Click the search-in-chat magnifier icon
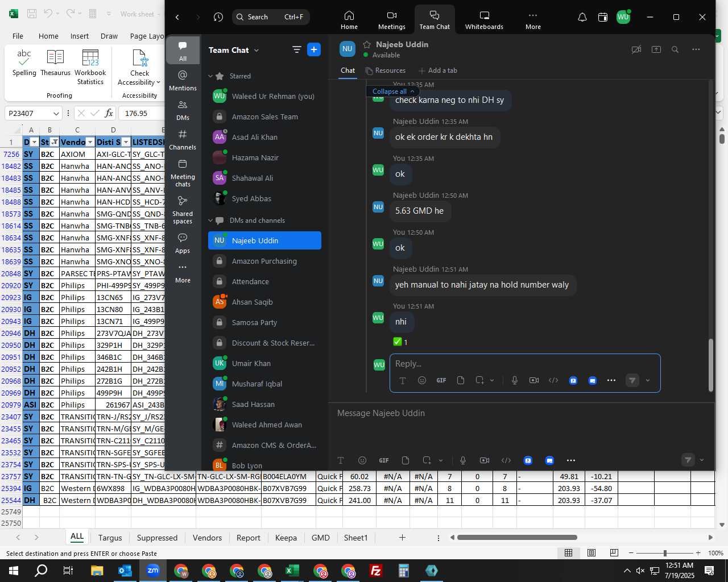Viewport: 728px width, 582px height. click(675, 49)
